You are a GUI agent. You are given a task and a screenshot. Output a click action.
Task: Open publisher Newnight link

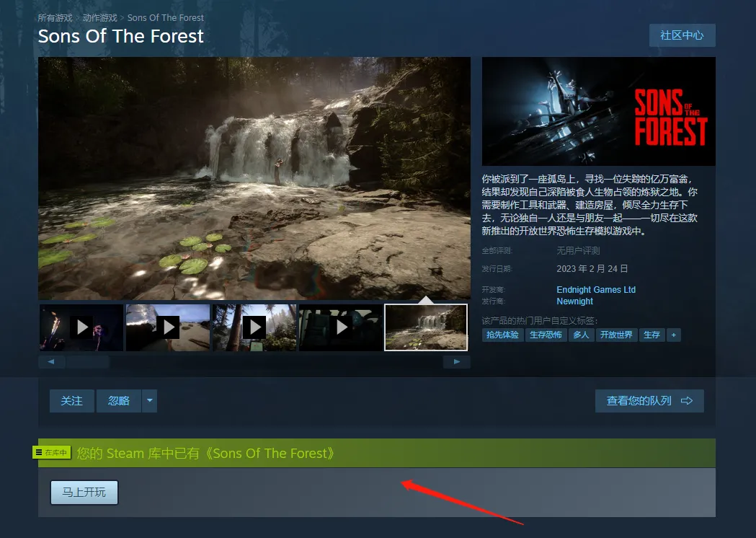[x=574, y=301]
